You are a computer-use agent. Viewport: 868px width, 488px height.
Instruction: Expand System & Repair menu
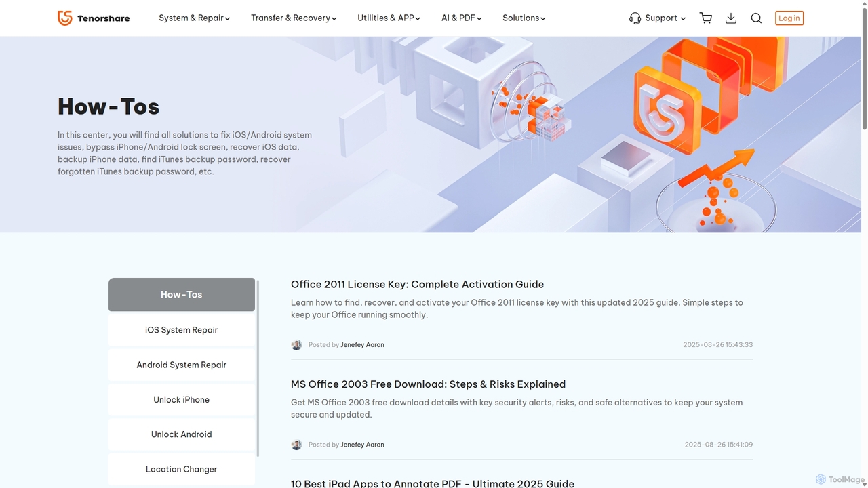click(194, 18)
